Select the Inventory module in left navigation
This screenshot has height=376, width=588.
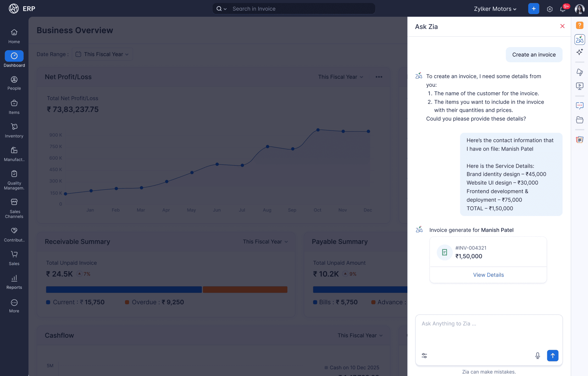pos(14,130)
